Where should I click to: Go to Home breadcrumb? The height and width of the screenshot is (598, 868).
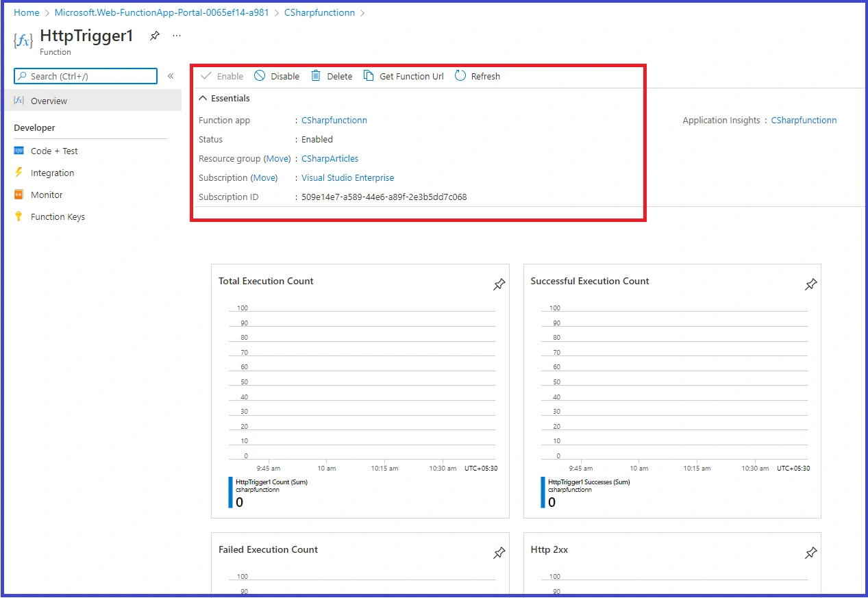[x=27, y=12]
